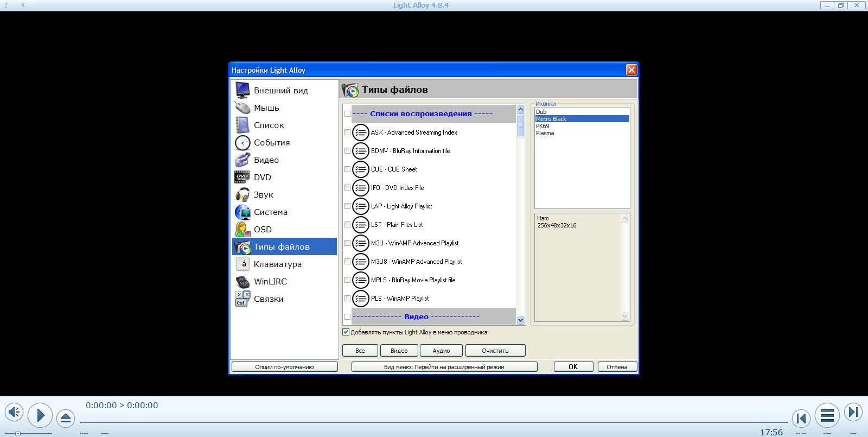Click the previous track button
Viewport: 868px width, 437px height.
801,418
